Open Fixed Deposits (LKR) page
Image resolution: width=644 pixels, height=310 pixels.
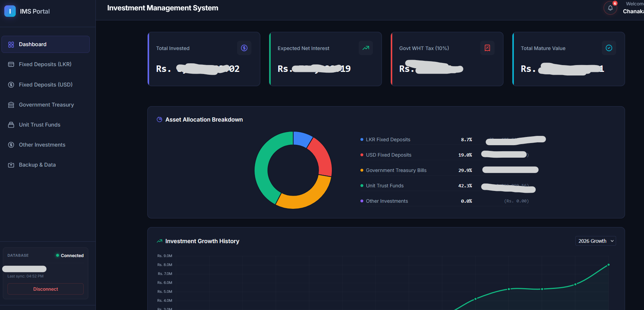tap(45, 64)
